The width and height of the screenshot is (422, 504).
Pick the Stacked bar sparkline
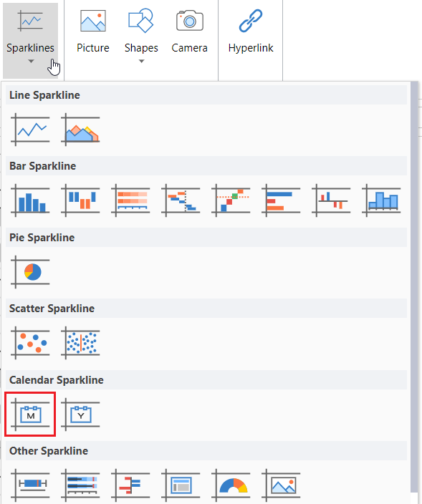130,200
